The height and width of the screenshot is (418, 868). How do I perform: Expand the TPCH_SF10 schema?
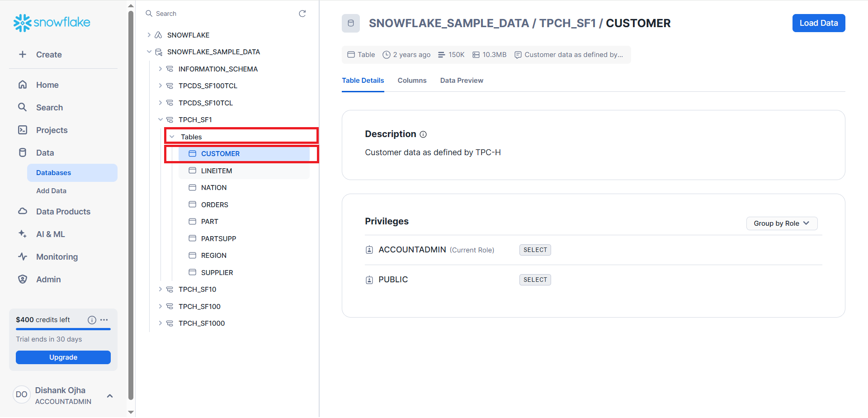click(x=160, y=289)
